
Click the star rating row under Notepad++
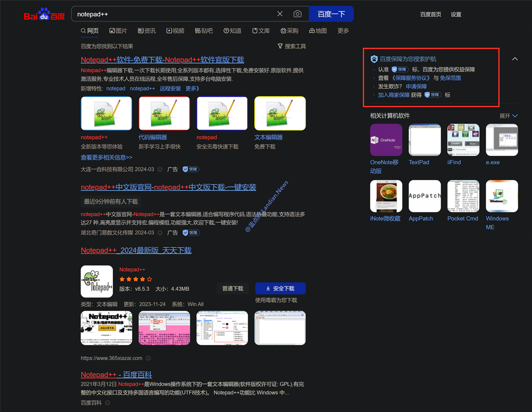point(135,279)
